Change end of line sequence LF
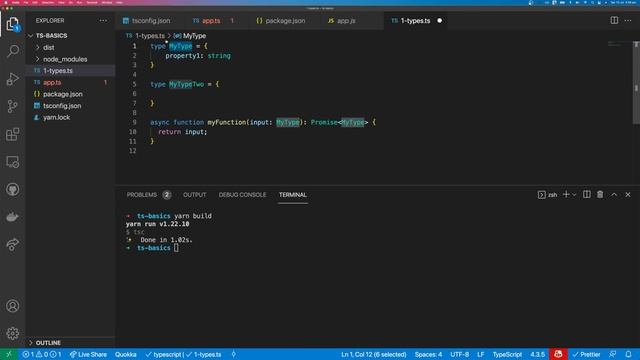This screenshot has width=640, height=360. tap(480, 354)
